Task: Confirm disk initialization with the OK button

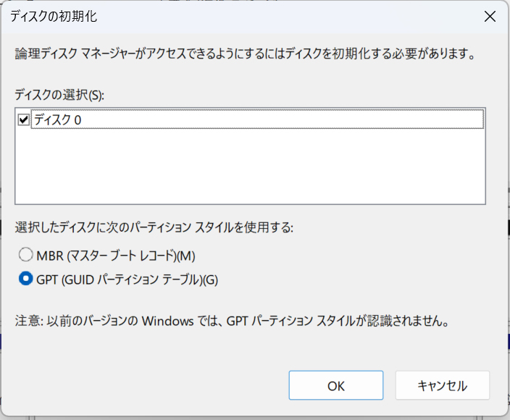Action: [x=336, y=385]
